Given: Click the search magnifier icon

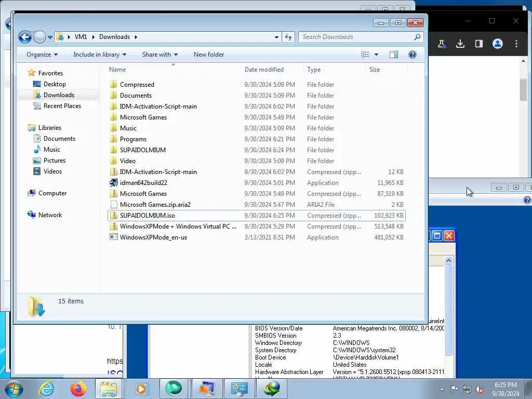Looking at the screenshot, I should tap(417, 37).
